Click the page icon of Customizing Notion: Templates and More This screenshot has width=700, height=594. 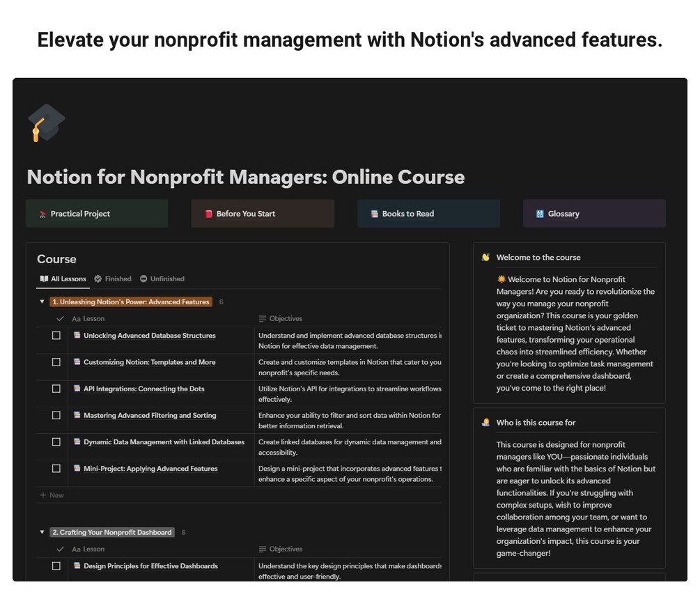coord(77,362)
